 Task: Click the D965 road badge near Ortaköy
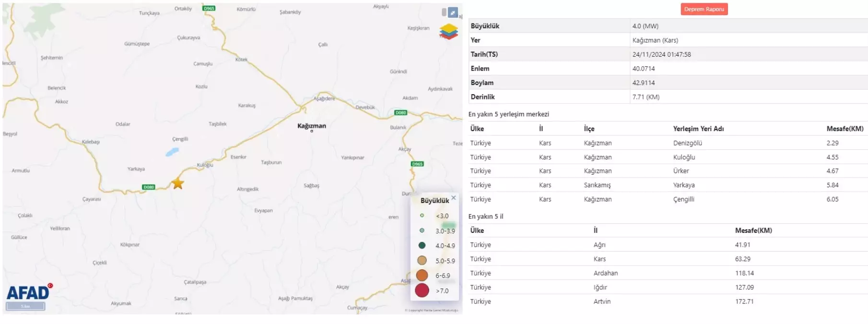point(209,8)
